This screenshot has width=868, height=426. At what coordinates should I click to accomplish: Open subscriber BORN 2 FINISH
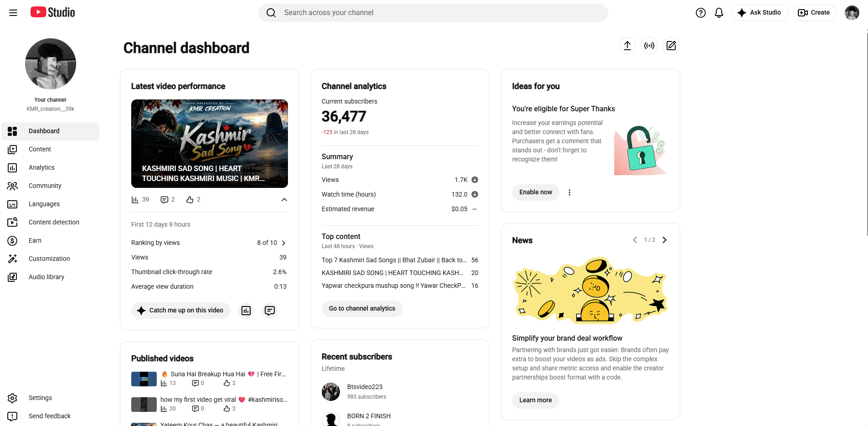tap(369, 416)
